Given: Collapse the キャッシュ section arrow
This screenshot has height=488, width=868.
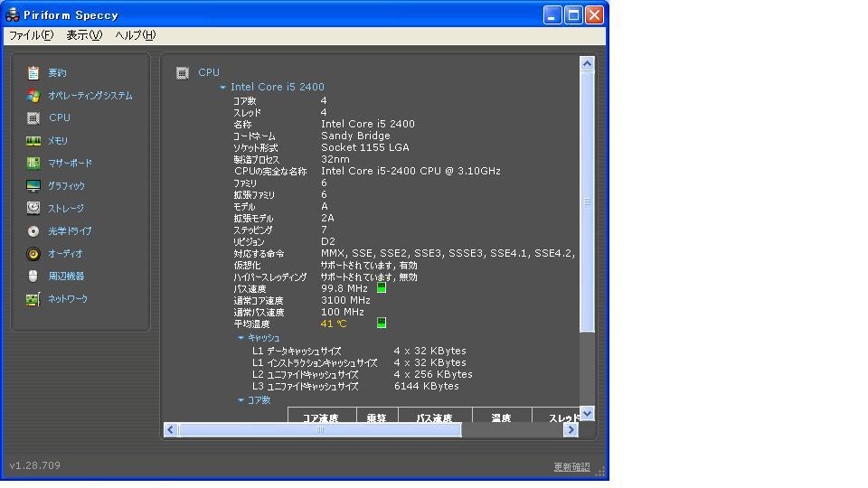Looking at the screenshot, I should [x=241, y=337].
